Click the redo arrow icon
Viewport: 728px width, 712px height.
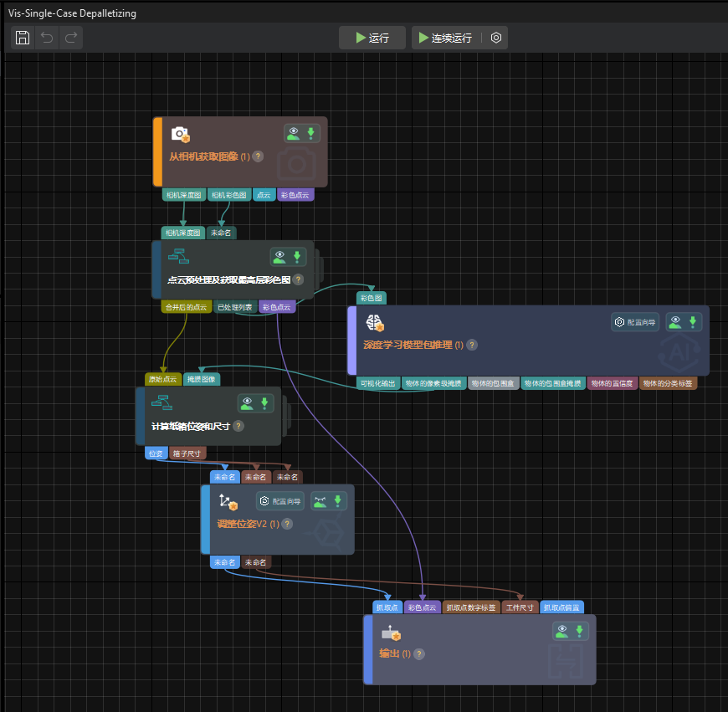[x=71, y=38]
